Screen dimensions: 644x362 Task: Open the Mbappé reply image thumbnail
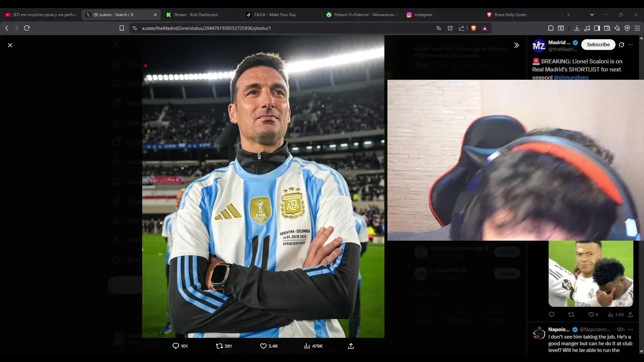[x=591, y=274]
